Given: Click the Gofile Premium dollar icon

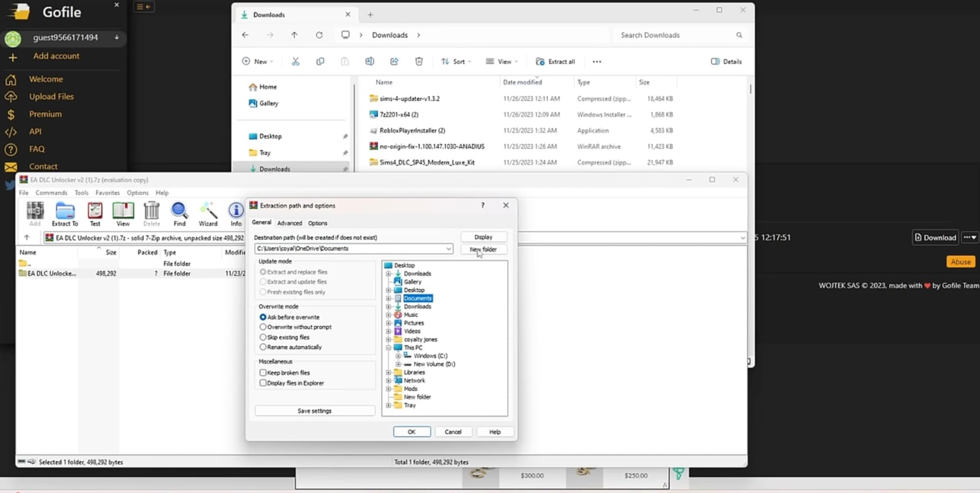Looking at the screenshot, I should [11, 115].
